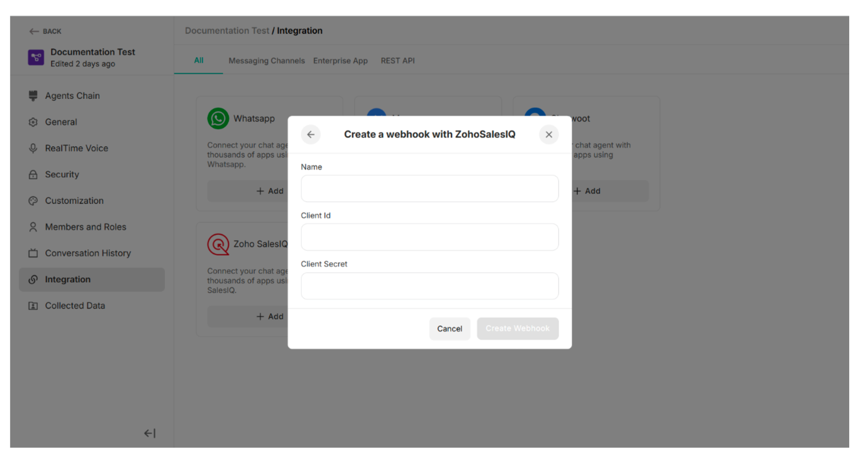Select the Enterprise App tab

pos(340,61)
